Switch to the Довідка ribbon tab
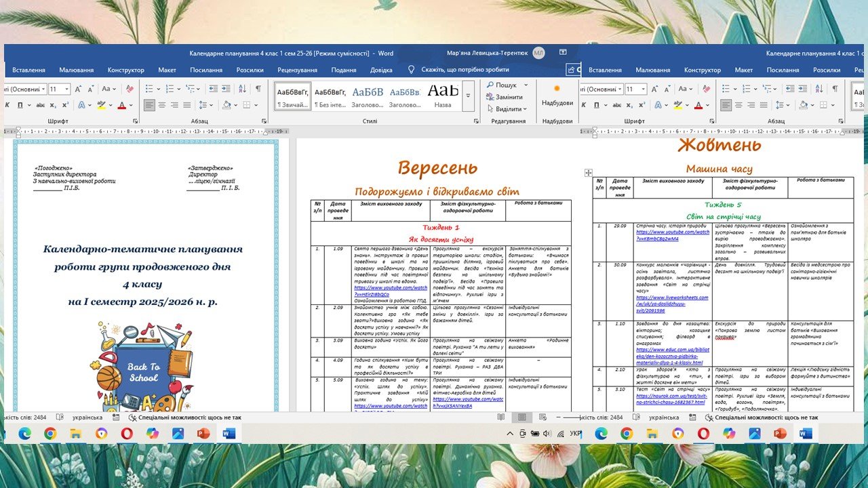 tap(380, 70)
